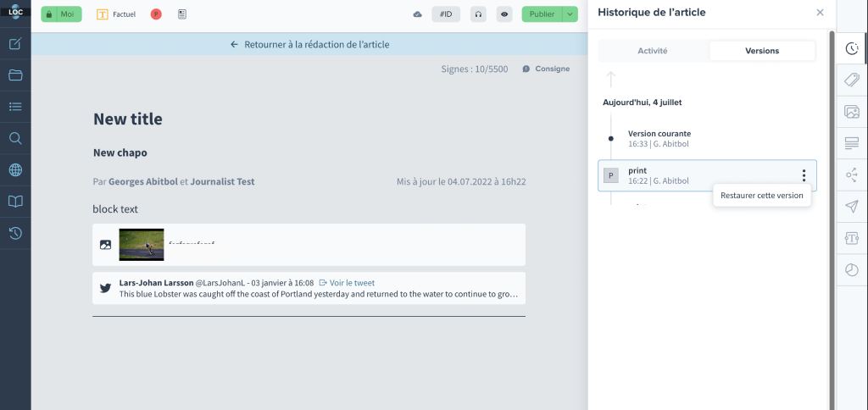Select the Factuel article type
The height and width of the screenshot is (410, 868).
pos(115,14)
